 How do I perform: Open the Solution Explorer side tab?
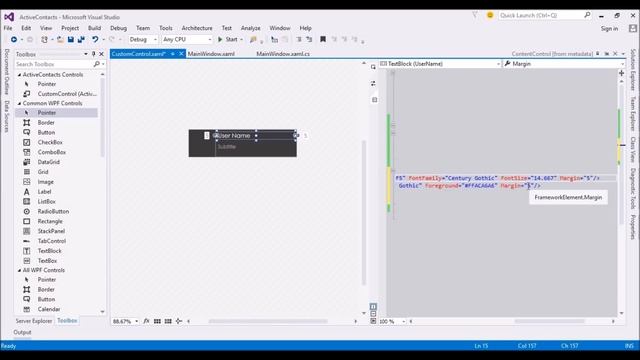coord(633,70)
